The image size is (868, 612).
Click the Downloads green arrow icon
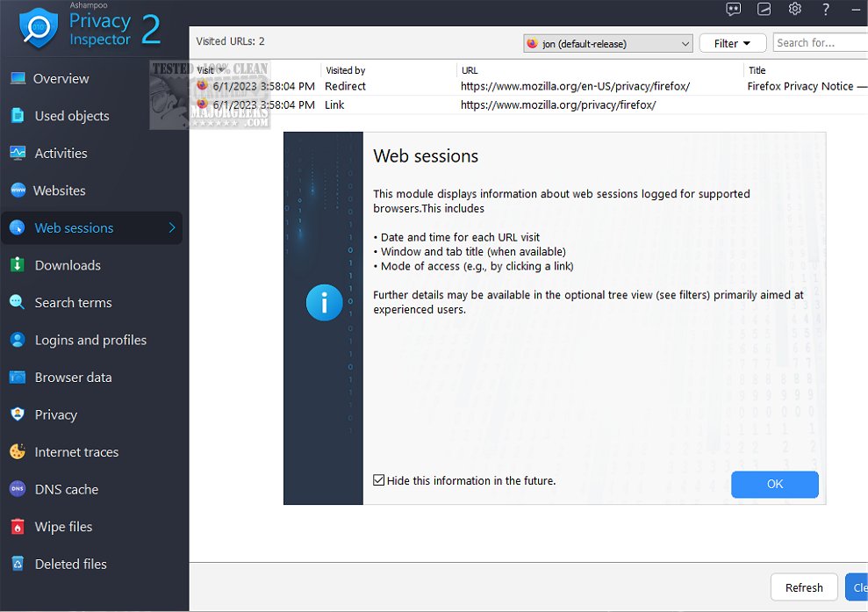click(18, 265)
